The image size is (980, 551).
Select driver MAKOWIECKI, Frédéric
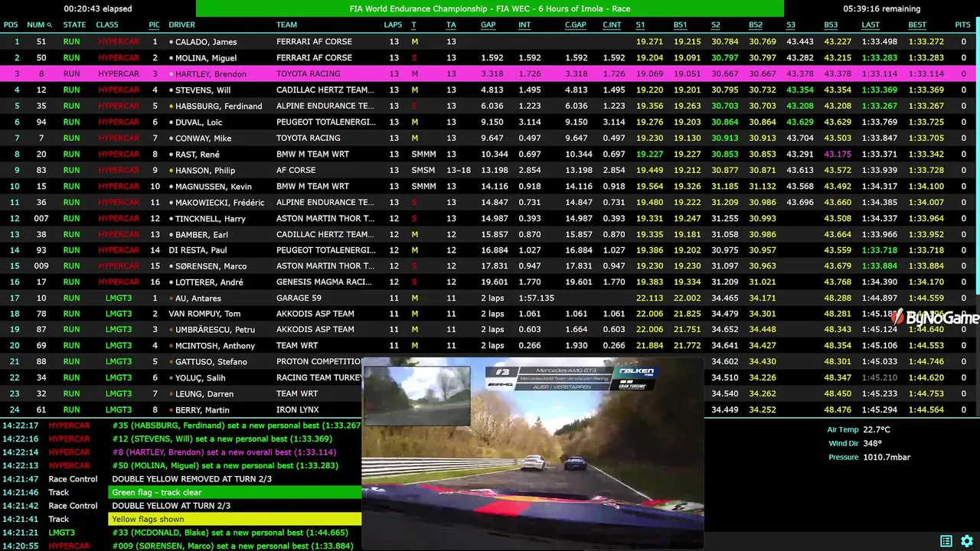click(x=220, y=203)
